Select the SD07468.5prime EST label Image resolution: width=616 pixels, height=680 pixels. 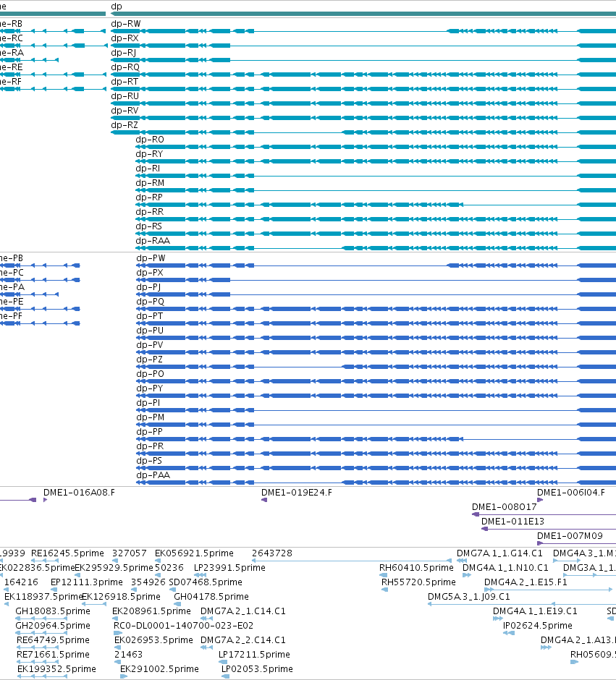tap(206, 582)
